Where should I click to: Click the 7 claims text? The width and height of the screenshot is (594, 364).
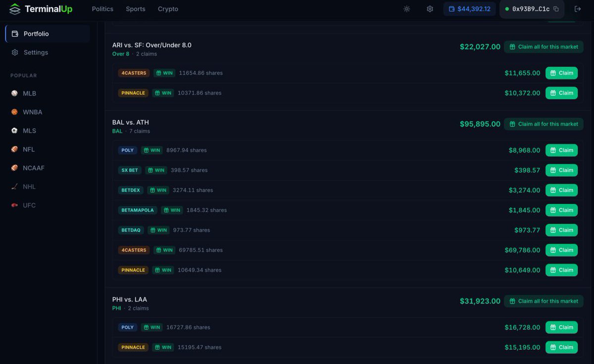(140, 131)
